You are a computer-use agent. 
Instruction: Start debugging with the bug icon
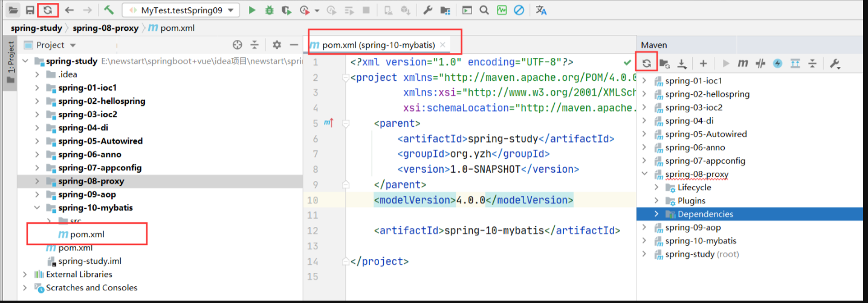(x=269, y=10)
